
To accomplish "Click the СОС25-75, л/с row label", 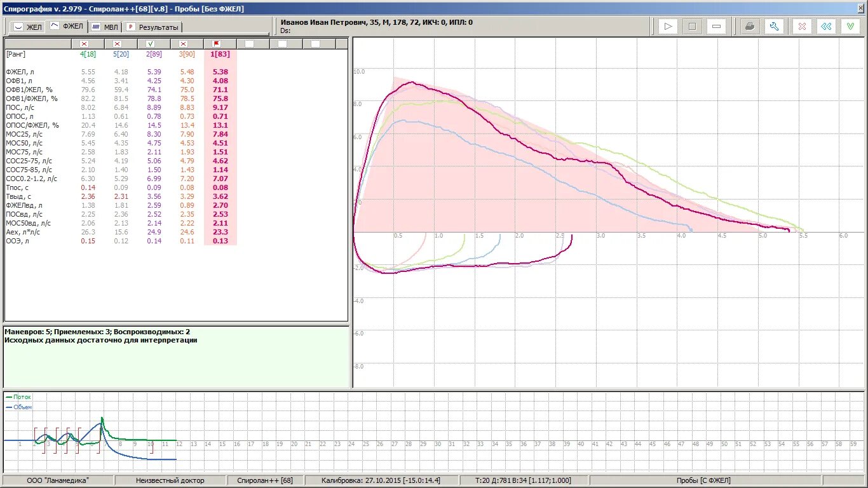I will tap(29, 161).
